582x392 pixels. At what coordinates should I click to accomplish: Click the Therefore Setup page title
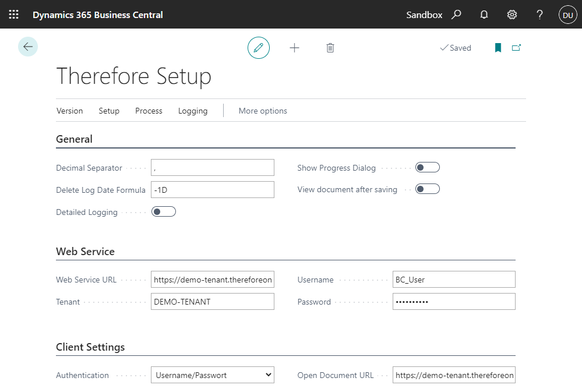[133, 76]
